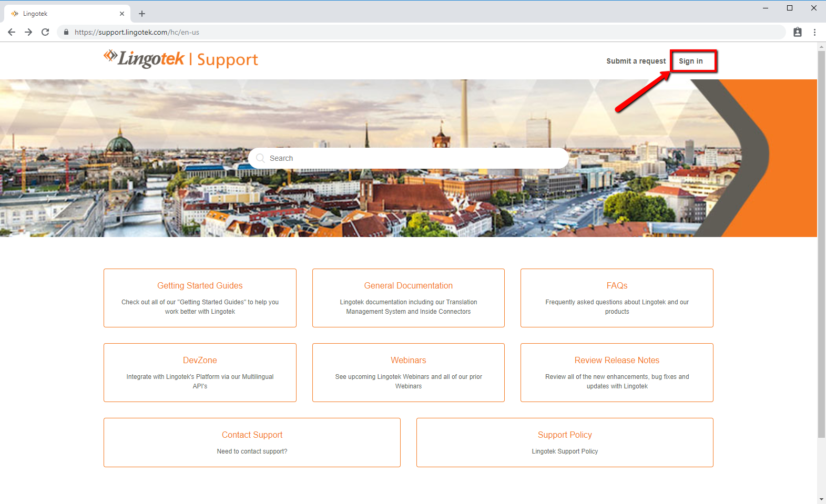Viewport: 826px width, 504px height.
Task: Click 'Lingotek Support Policy' description text
Action: coord(565,451)
